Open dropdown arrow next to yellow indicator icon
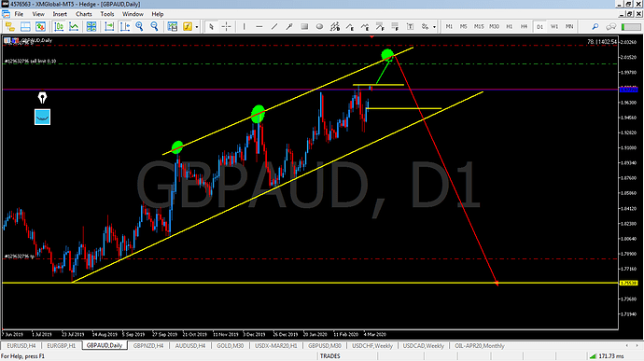This screenshot has height=361, width=644. (x=197, y=27)
